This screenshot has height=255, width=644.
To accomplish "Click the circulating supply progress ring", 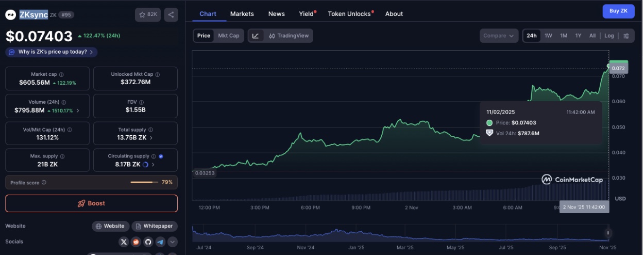I will tap(145, 165).
